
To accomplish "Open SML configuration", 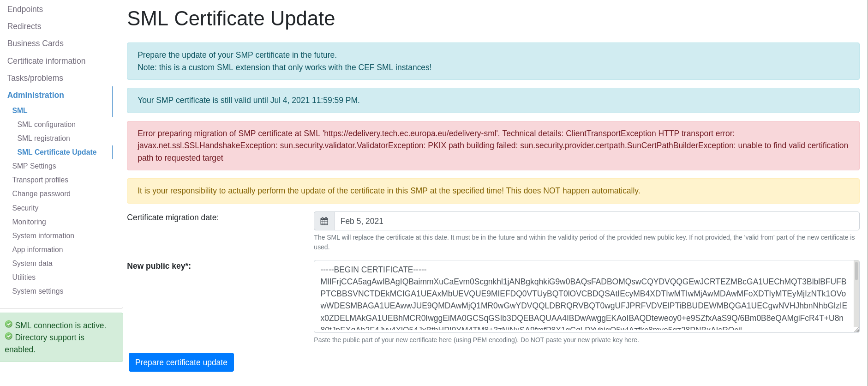I will tap(46, 124).
